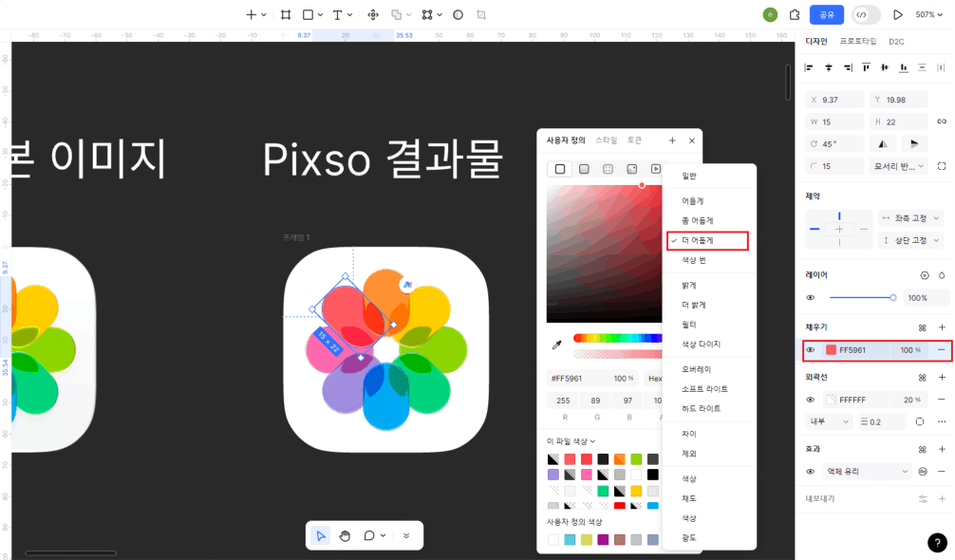Click the blue 공유 share button
Screen dimensions: 955x560
click(827, 14)
